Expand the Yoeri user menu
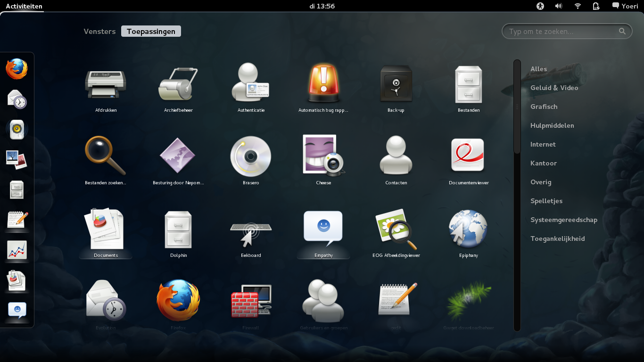 (x=625, y=6)
